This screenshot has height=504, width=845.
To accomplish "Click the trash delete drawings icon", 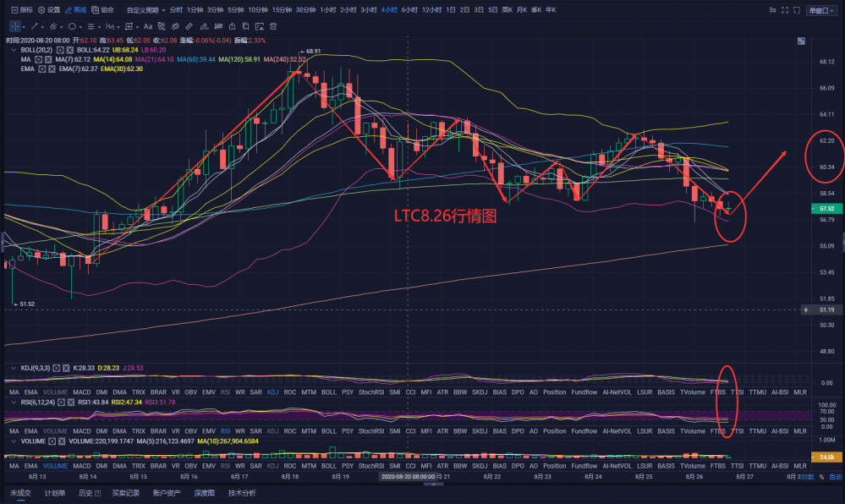I will point(273,26).
